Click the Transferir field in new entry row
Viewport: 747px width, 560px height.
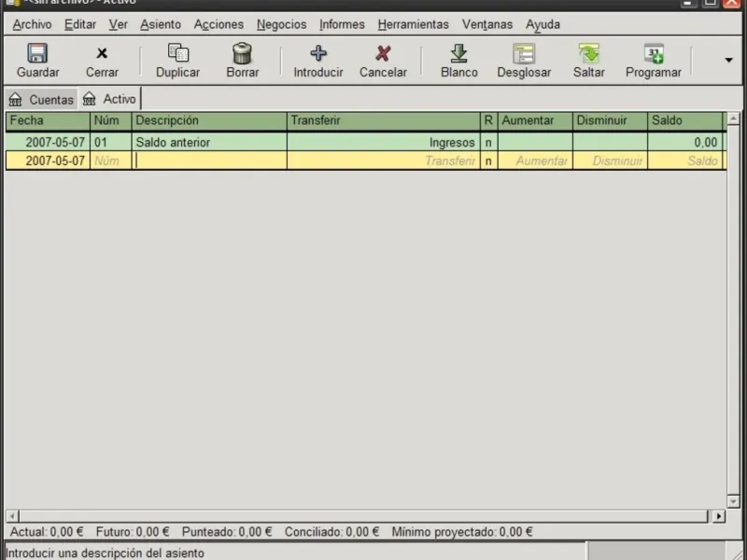(384, 161)
